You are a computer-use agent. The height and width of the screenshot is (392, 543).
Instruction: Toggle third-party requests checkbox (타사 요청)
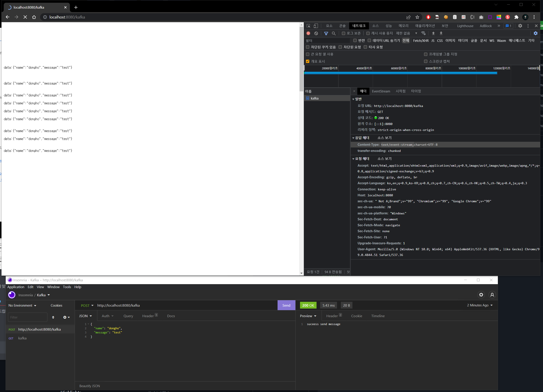click(x=365, y=47)
